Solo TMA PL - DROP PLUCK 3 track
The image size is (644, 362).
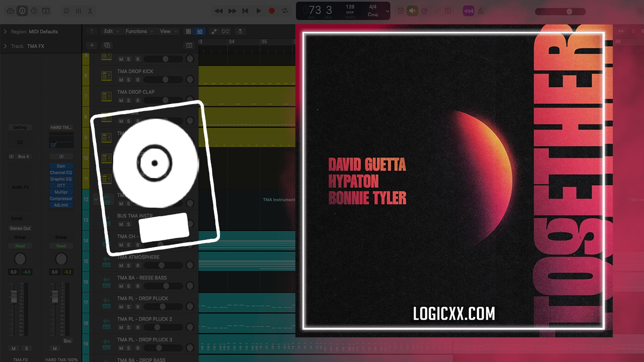coord(128,348)
